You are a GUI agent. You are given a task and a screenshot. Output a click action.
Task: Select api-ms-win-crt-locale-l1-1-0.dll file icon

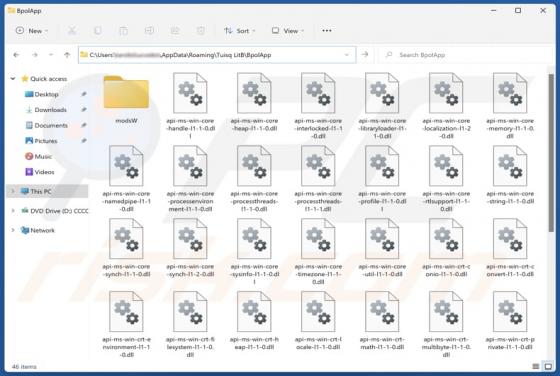coord(318,311)
